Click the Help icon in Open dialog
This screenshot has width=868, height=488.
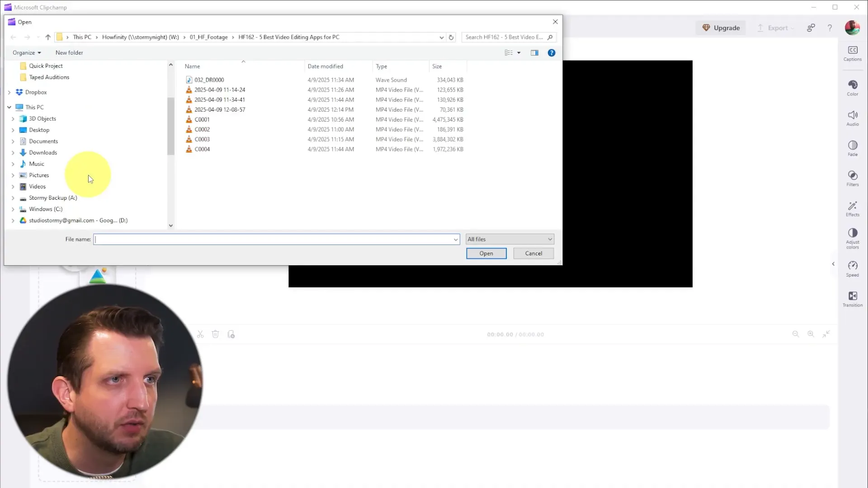[x=552, y=53]
